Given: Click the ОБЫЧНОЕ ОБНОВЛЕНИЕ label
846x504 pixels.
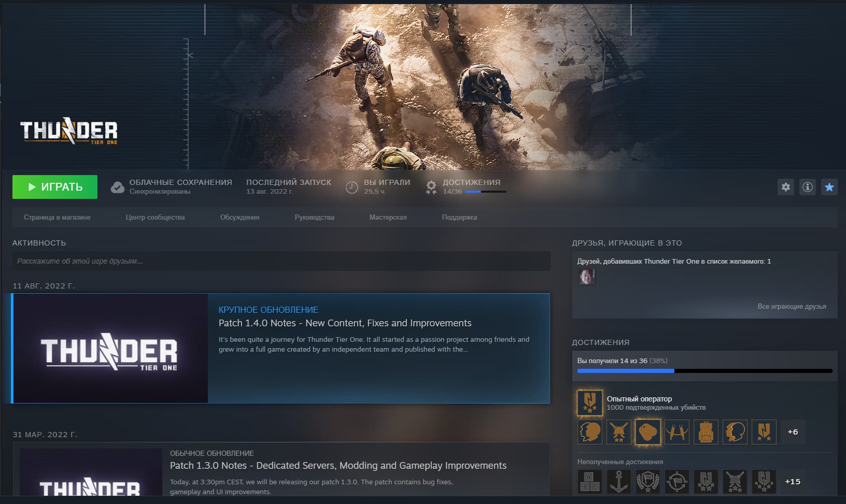Looking at the screenshot, I should (212, 453).
